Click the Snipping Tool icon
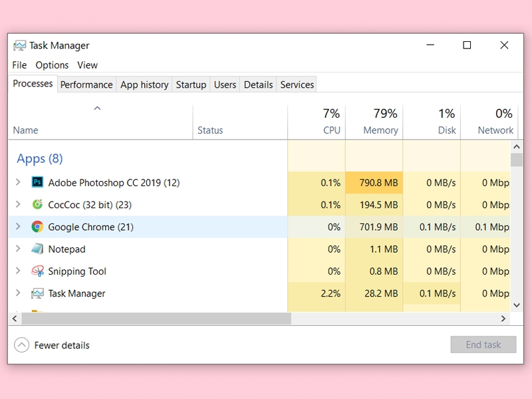Screen dimensions: 532x399 [x=39, y=271]
